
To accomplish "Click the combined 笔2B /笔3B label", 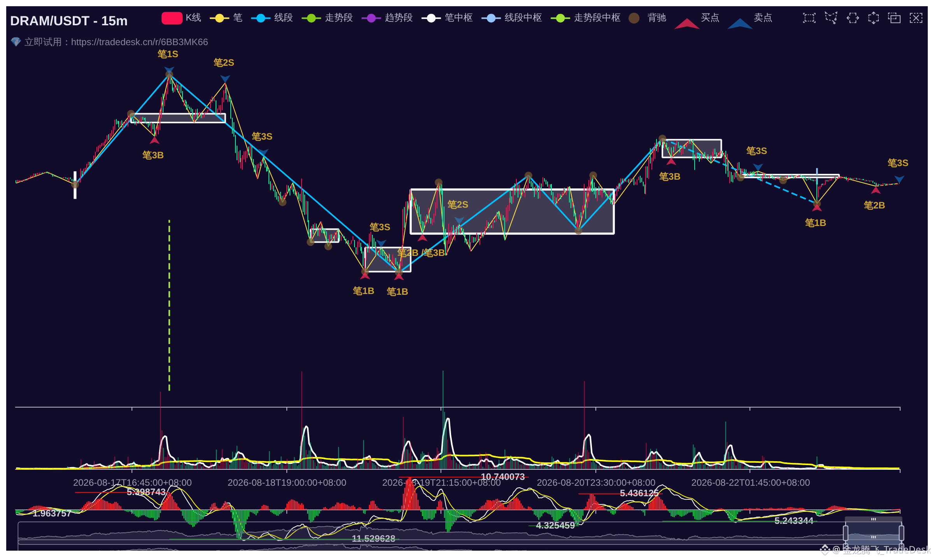I will point(421,253).
